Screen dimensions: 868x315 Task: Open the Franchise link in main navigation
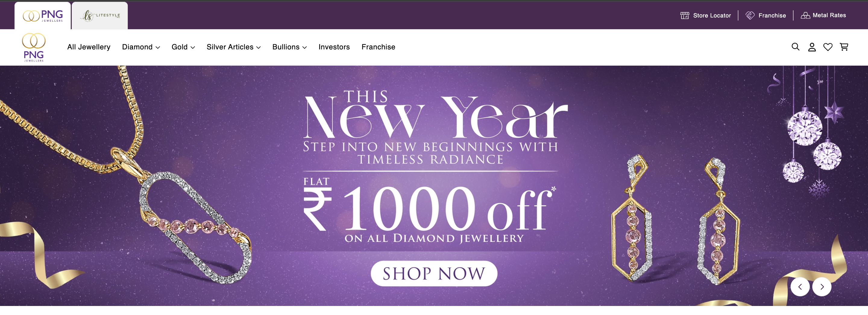(378, 47)
